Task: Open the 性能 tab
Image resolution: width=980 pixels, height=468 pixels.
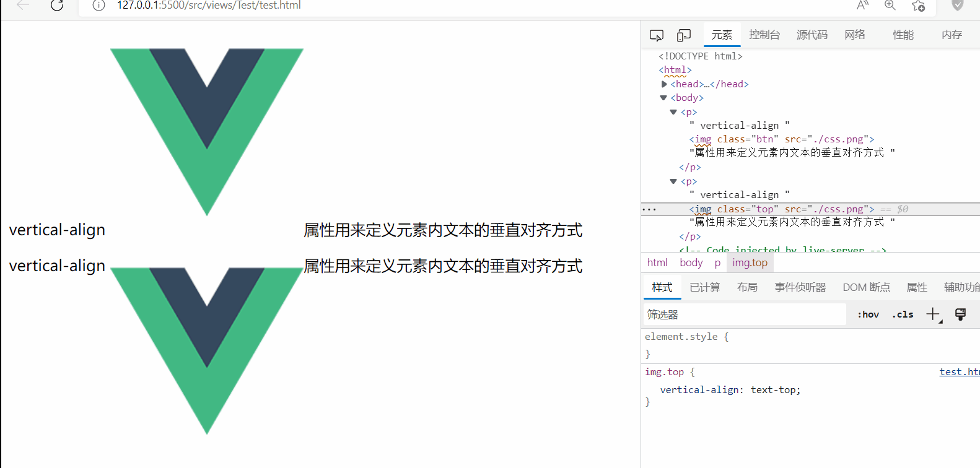Action: pyautogui.click(x=903, y=35)
